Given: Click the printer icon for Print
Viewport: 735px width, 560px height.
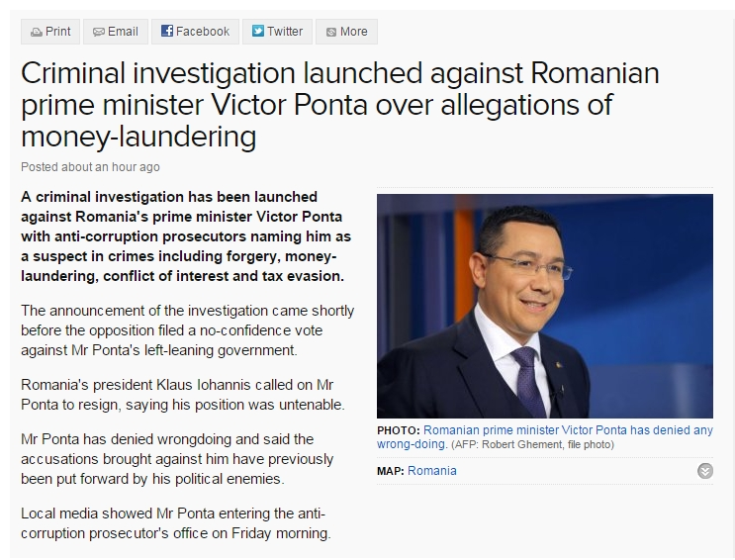Looking at the screenshot, I should [37, 32].
